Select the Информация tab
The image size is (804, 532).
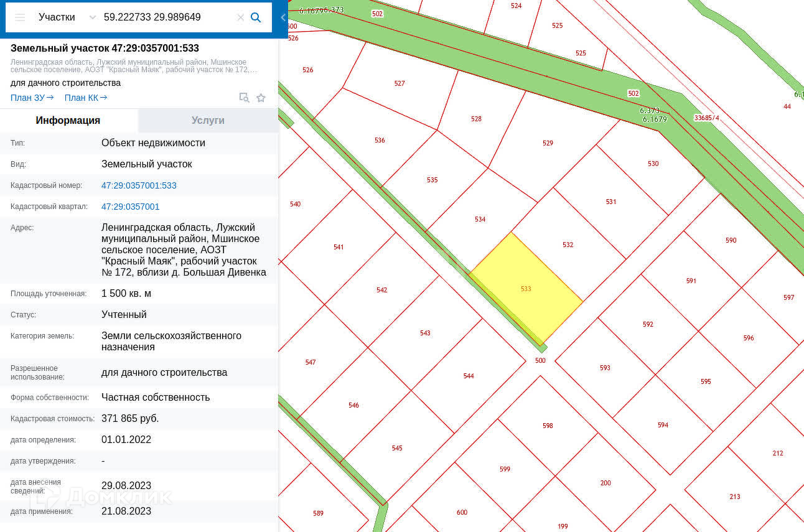[x=68, y=121]
